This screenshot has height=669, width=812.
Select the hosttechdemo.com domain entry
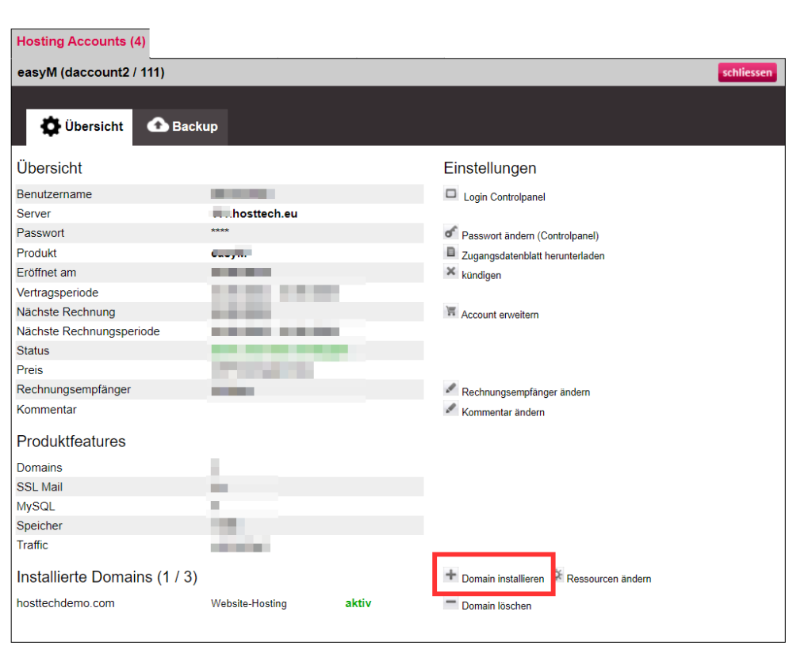[x=65, y=603]
